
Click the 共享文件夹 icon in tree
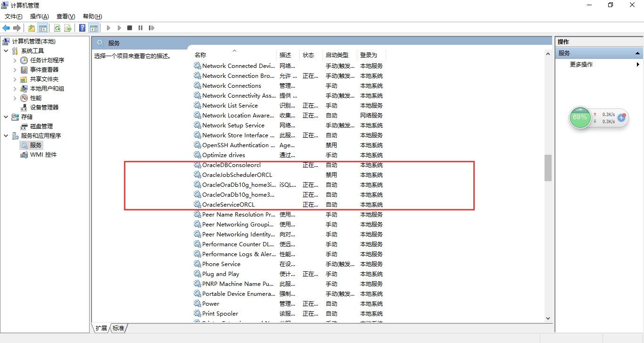tap(24, 79)
